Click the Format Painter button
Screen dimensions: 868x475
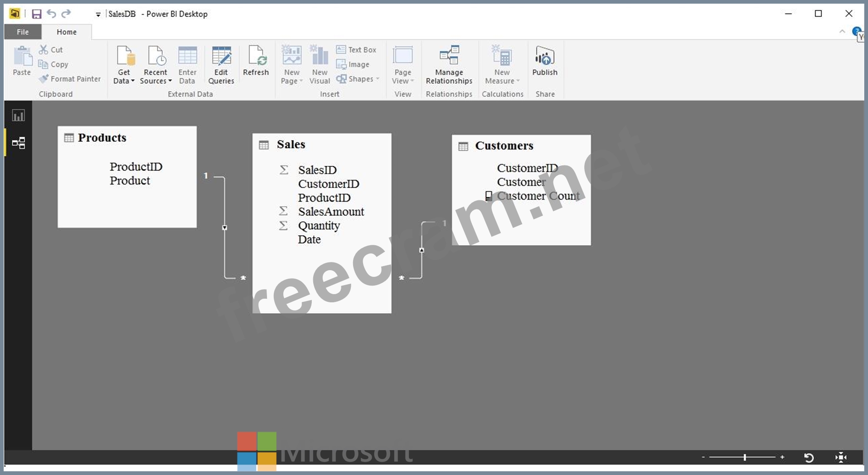tap(70, 79)
